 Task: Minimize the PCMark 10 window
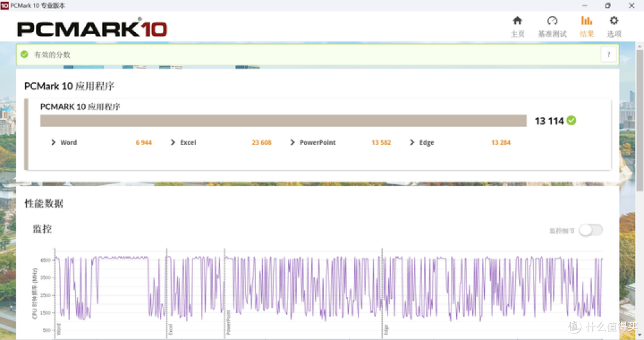coord(584,5)
